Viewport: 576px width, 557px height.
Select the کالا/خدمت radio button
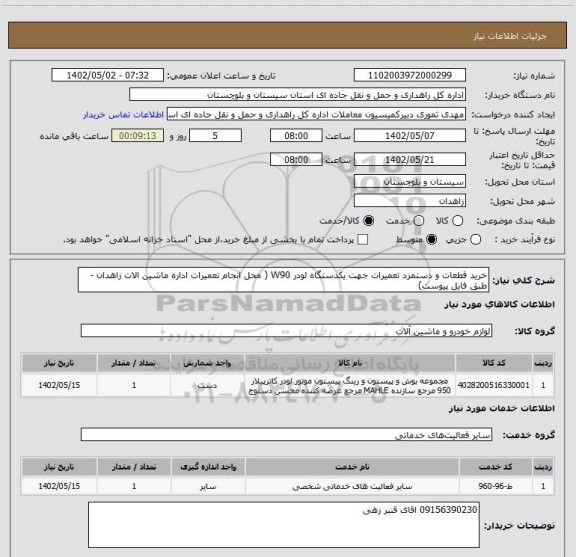click(368, 221)
